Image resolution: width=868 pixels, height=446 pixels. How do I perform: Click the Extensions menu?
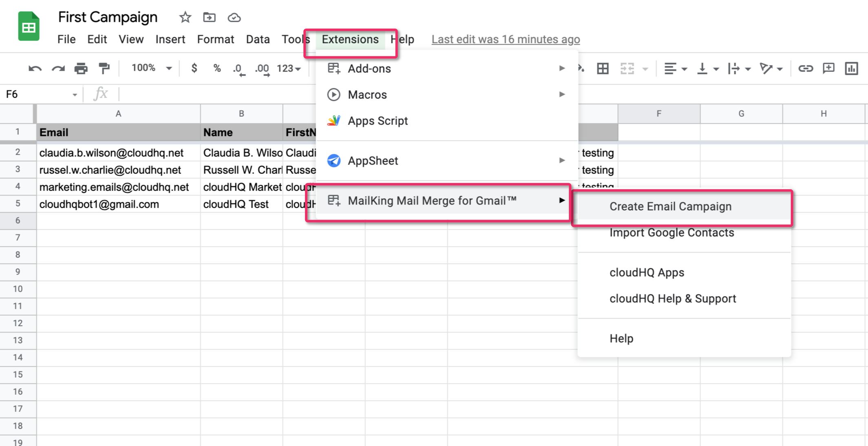[x=350, y=39]
